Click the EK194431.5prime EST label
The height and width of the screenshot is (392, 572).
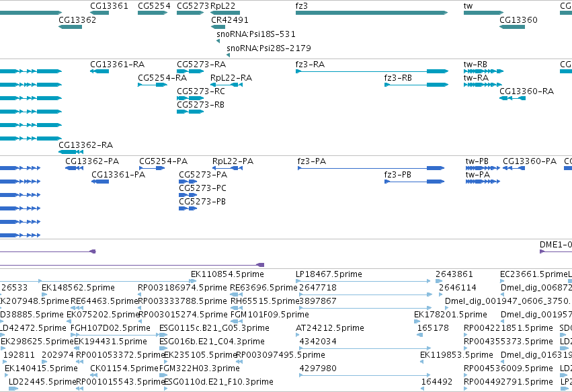click(x=110, y=342)
